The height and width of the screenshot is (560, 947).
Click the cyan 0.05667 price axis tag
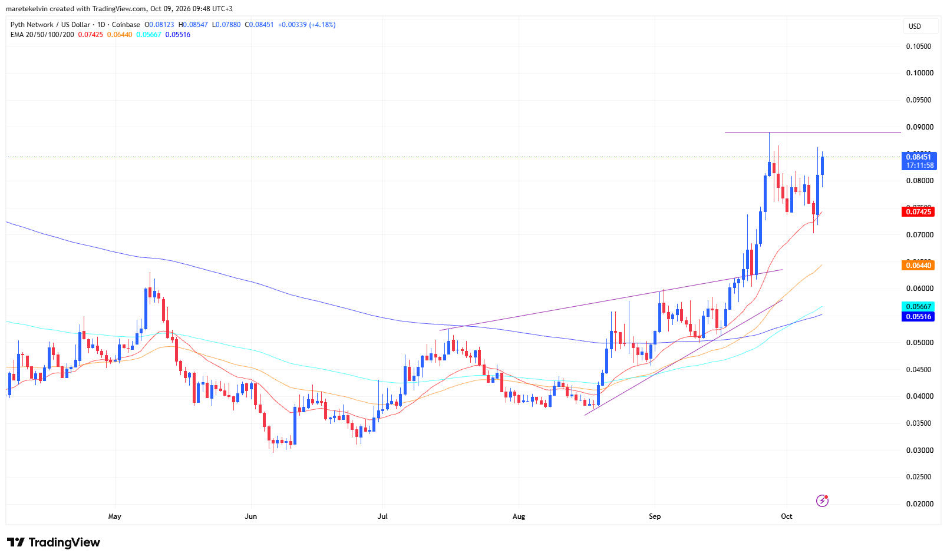(918, 307)
